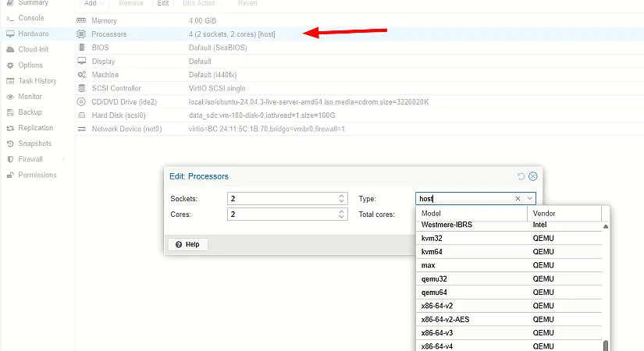
Task: Click the Machine gears icon
Action: coord(82,75)
